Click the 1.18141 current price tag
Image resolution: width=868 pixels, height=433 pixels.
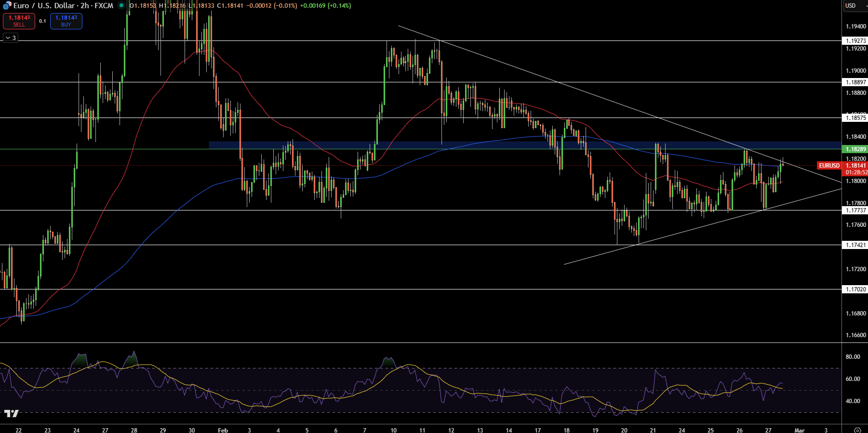(855, 166)
